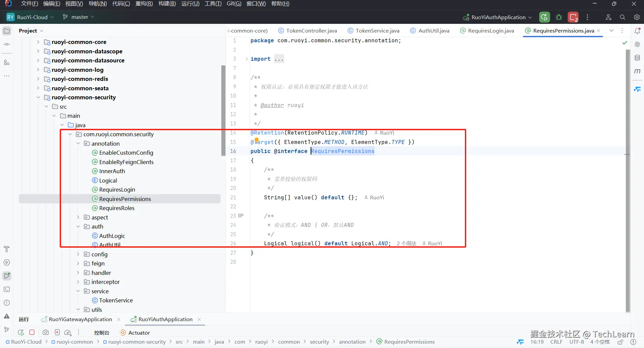Image resolution: width=644 pixels, height=348 pixels.
Task: Switch to AuthUtil.java tab
Action: click(430, 31)
